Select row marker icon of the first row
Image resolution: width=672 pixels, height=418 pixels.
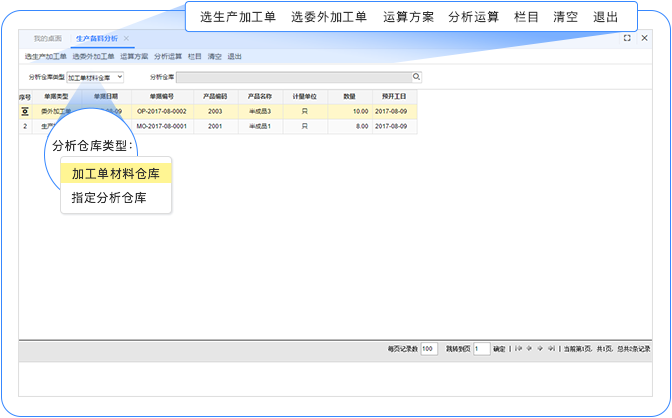tap(25, 111)
